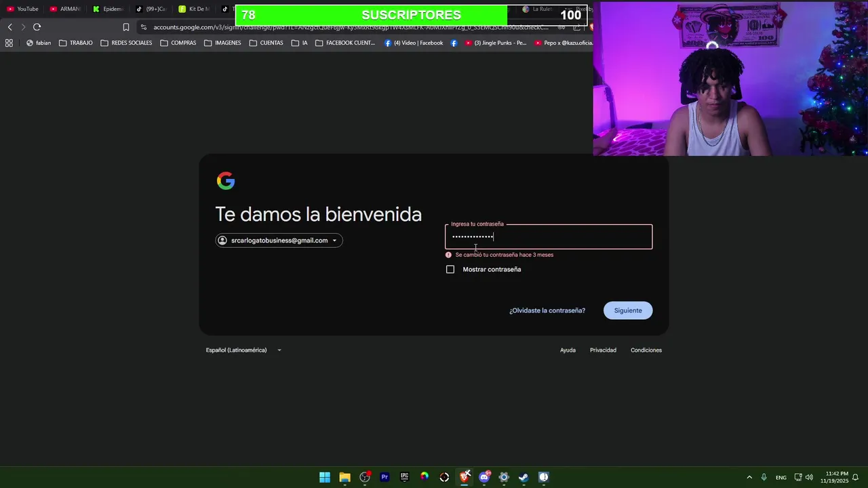Image resolution: width=868 pixels, height=488 pixels.
Task: Show hidden system tray icons chevron
Action: click(749, 477)
